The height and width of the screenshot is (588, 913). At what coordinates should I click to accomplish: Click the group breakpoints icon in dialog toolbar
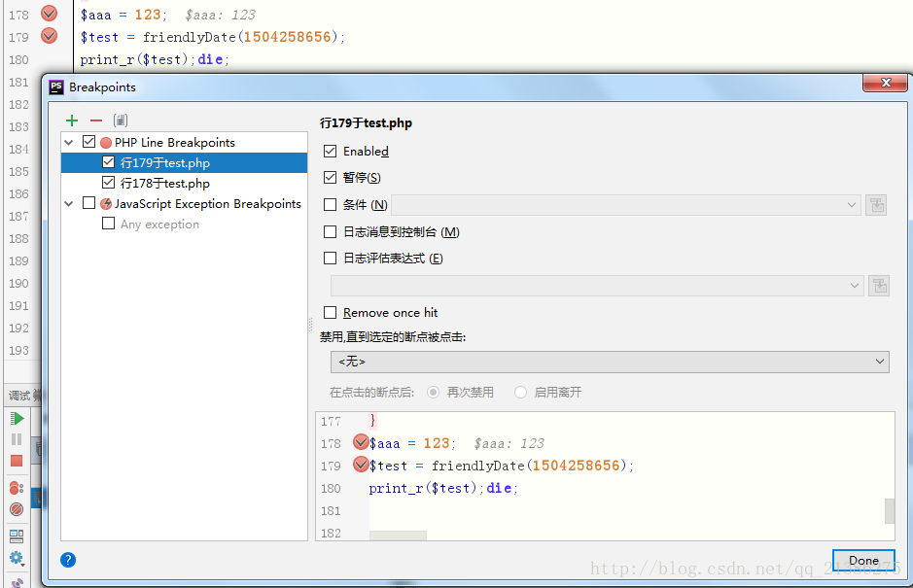(121, 121)
